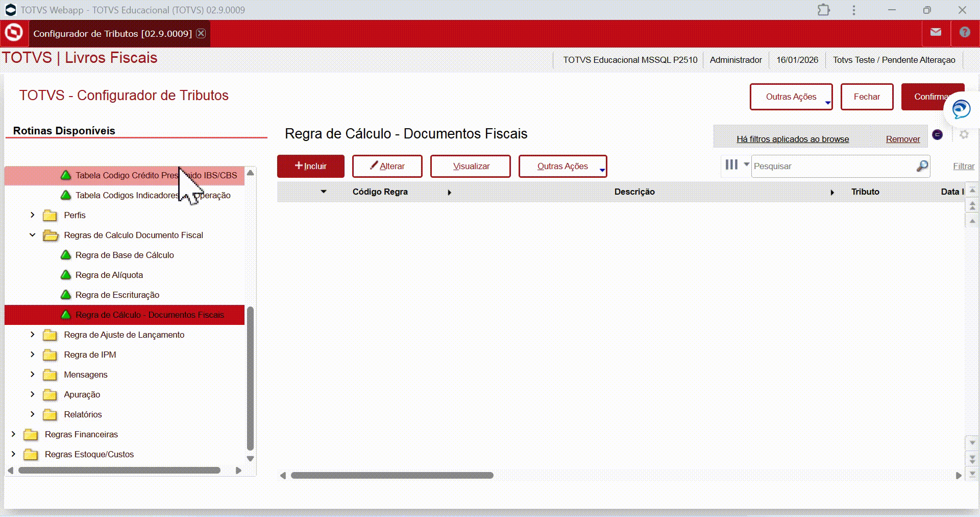The image size is (980, 517).
Task: Jump to last record with bottom arrow button
Action: coord(972,474)
